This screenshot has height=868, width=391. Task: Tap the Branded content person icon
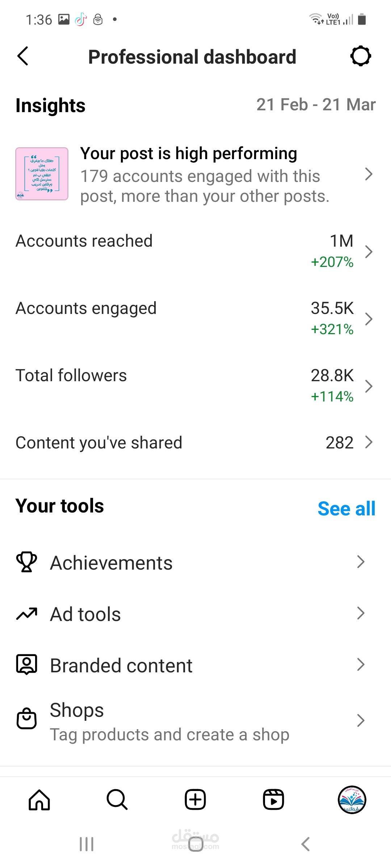pos(26,665)
